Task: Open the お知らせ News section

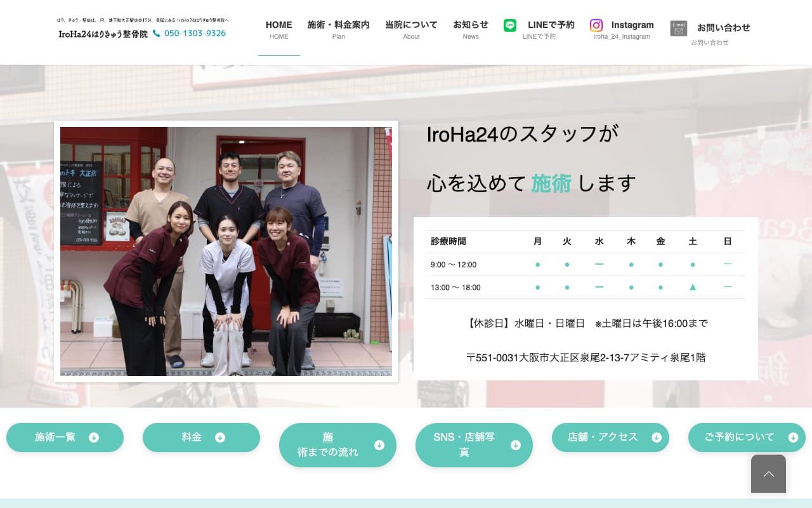Action: (471, 29)
